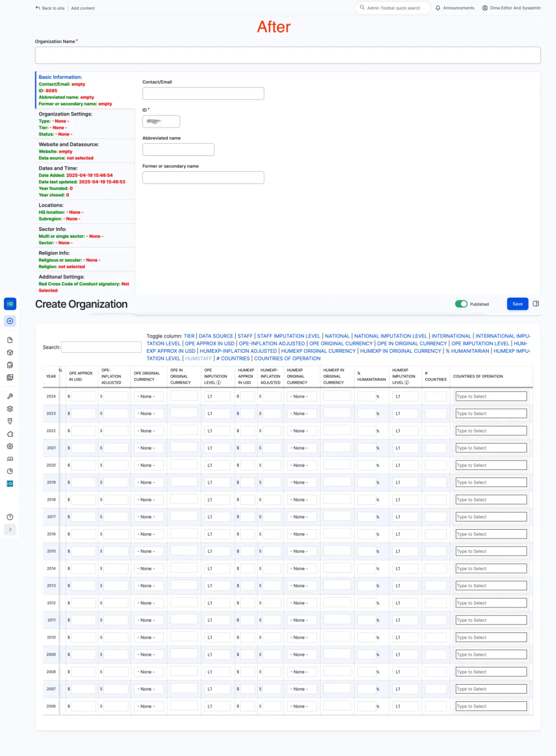Open the stacked Files icon in sidebar
Viewport: 556px width, 756px height.
pyautogui.click(x=10, y=365)
